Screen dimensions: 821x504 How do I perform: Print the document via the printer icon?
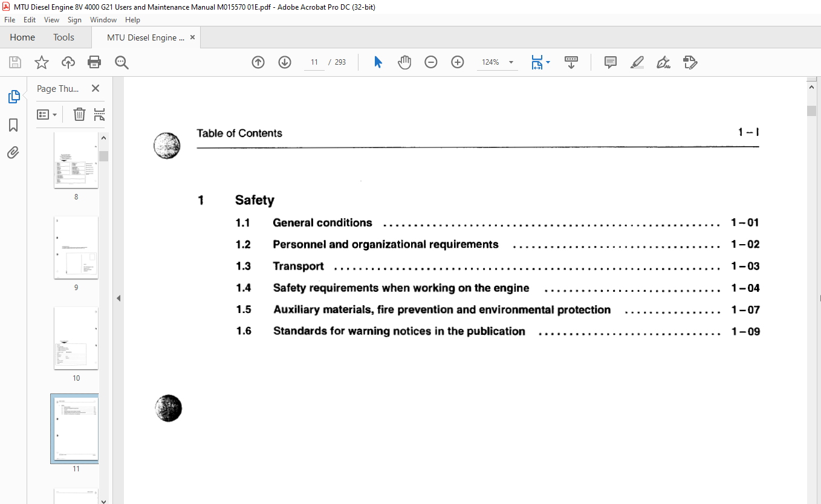[x=94, y=62]
